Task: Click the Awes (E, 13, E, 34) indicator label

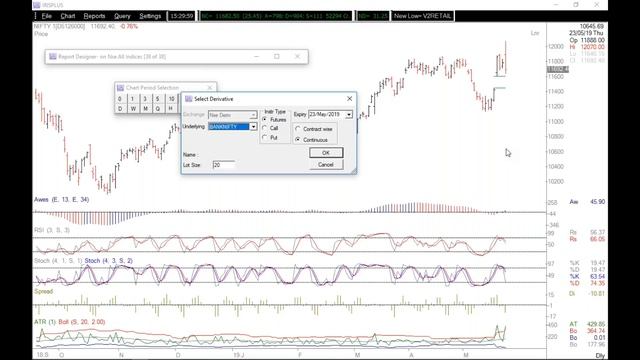Action: coord(62,200)
